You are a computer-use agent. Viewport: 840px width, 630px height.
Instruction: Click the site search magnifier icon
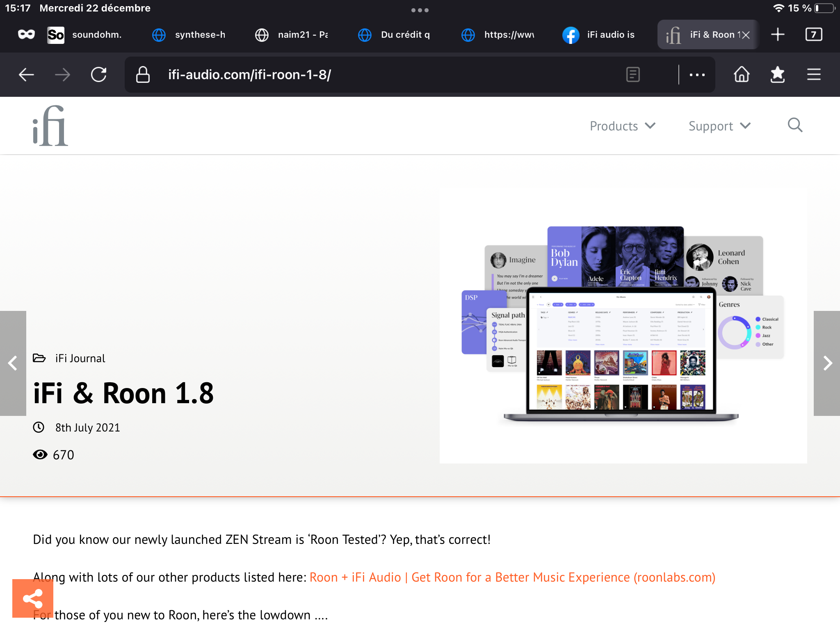[795, 125]
